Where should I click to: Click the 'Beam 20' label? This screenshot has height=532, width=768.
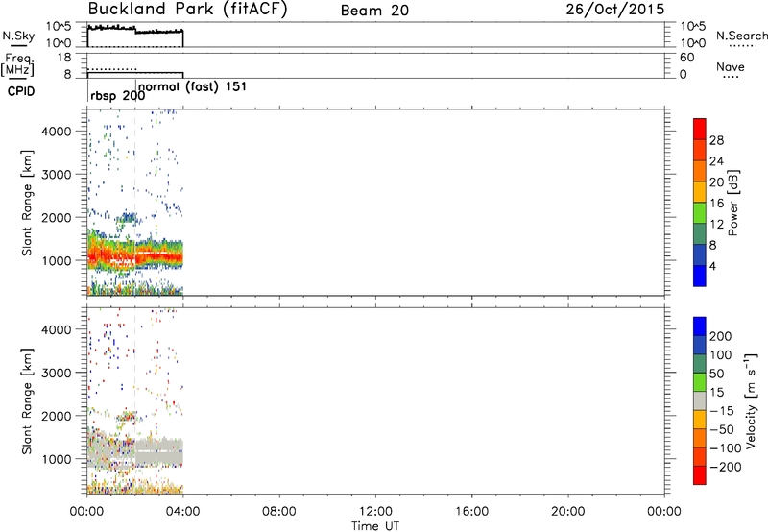(374, 11)
